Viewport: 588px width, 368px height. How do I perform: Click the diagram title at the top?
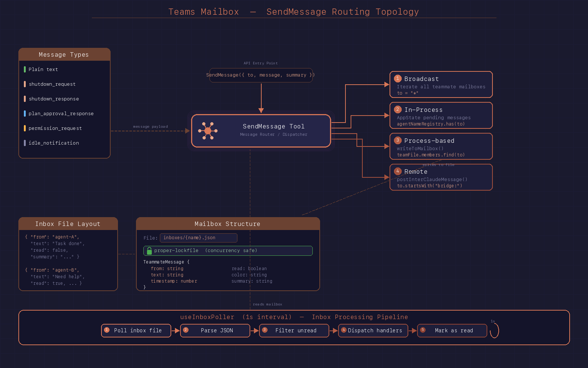(293, 11)
